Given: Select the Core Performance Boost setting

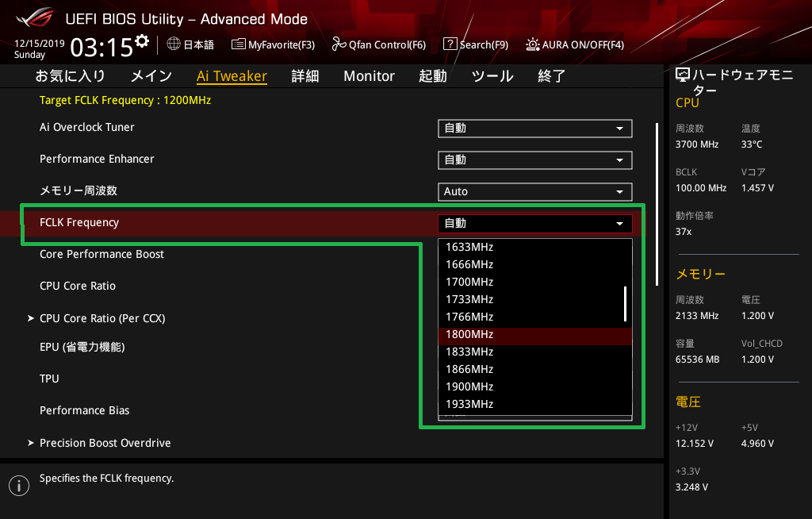Looking at the screenshot, I should click(101, 254).
